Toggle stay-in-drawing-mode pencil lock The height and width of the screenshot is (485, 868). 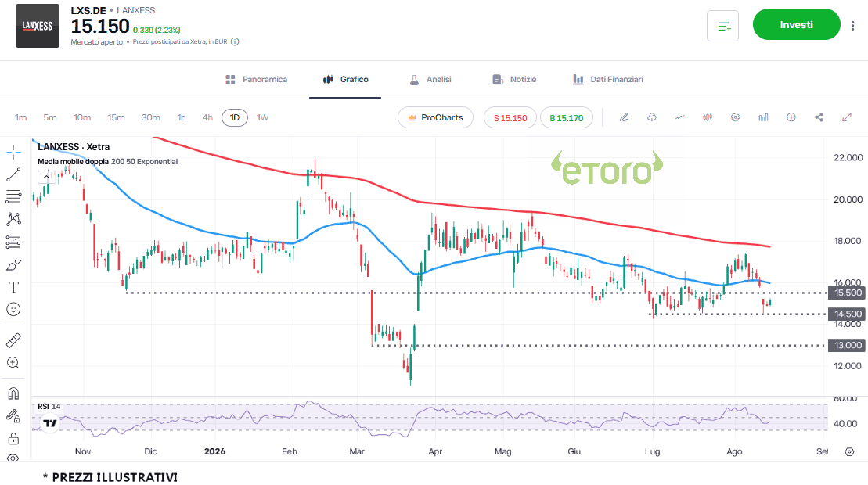(x=13, y=416)
